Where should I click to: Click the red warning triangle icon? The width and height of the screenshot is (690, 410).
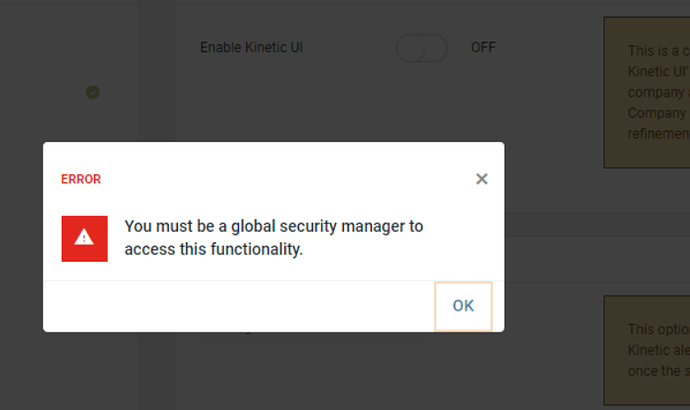pos(85,238)
